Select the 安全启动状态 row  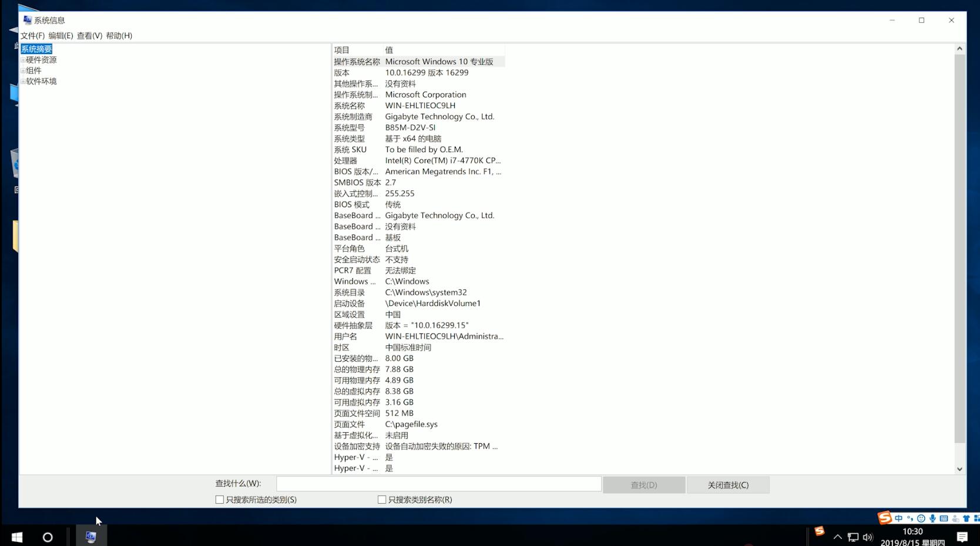(418, 259)
